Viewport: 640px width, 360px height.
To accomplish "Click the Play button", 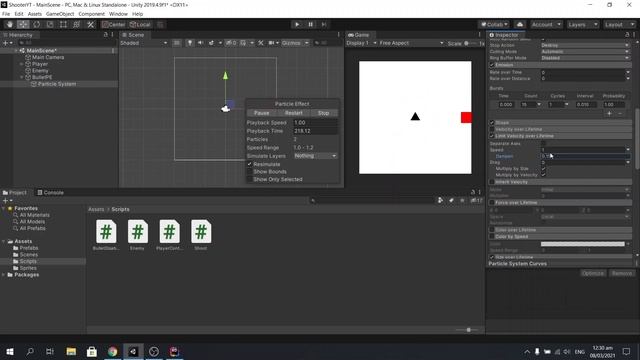I will (x=297, y=24).
